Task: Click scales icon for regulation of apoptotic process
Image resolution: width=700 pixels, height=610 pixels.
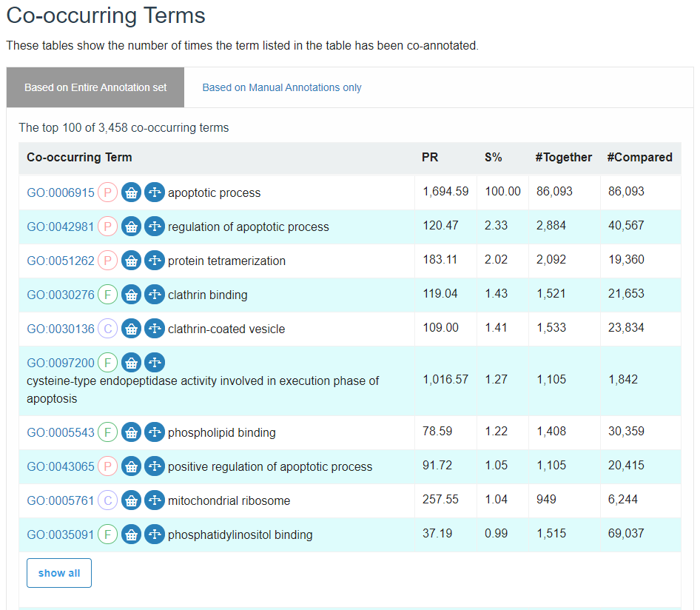Action: pos(155,227)
